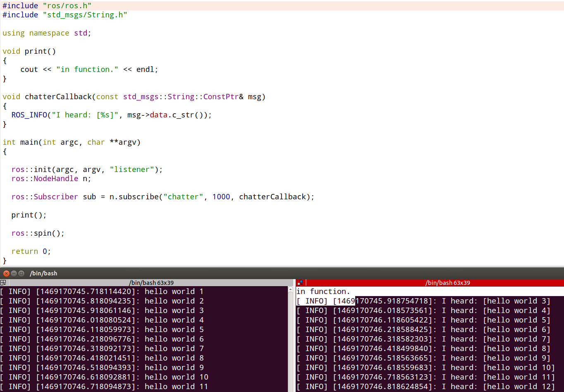Click the "I heard: [hello world 5]" line

(x=423, y=320)
